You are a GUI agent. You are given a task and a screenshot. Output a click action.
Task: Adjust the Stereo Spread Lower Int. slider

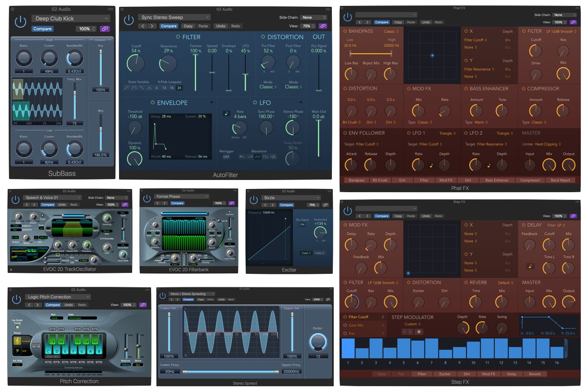(x=170, y=333)
